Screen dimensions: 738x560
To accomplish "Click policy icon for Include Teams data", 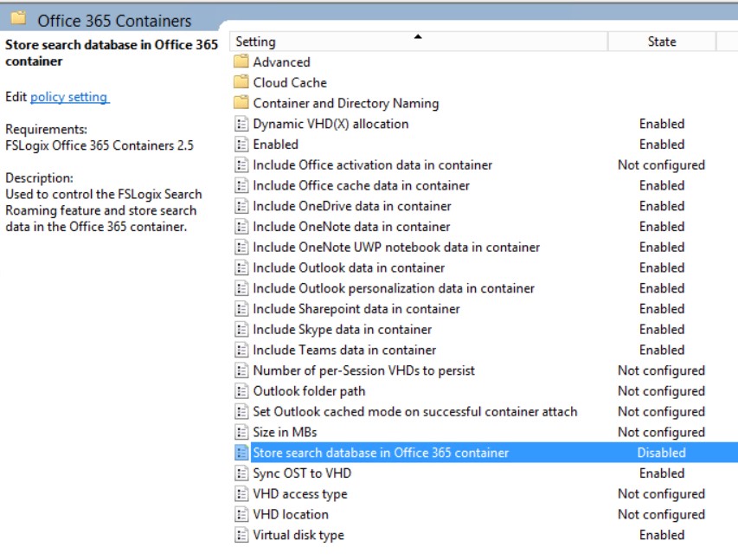I will 241,350.
